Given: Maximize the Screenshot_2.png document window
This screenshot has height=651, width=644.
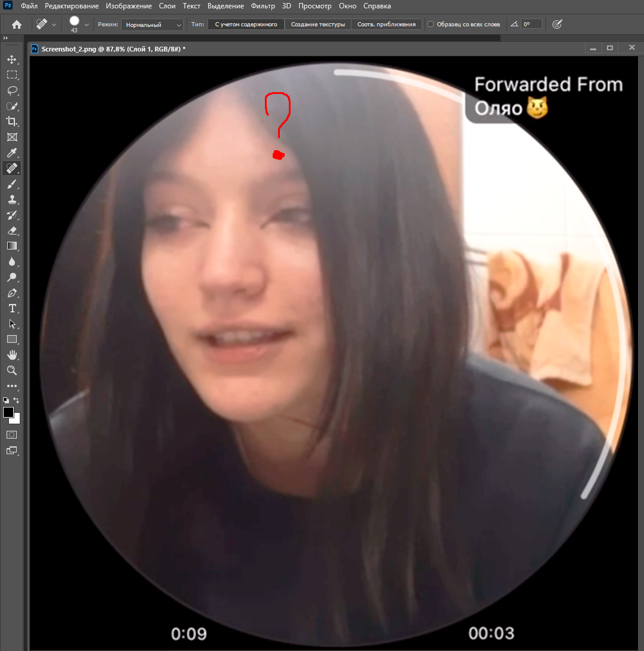Looking at the screenshot, I should (x=609, y=48).
